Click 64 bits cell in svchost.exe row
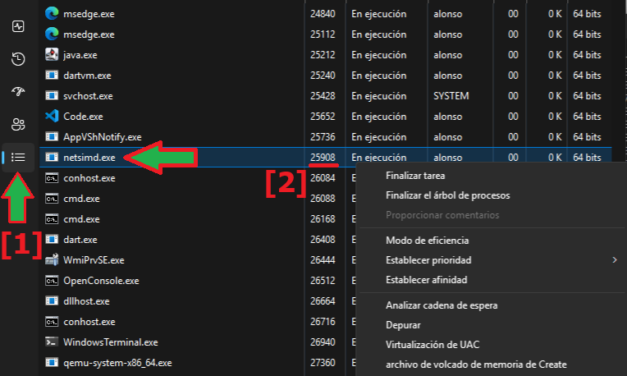Image resolution: width=627 pixels, height=376 pixels. 587,96
